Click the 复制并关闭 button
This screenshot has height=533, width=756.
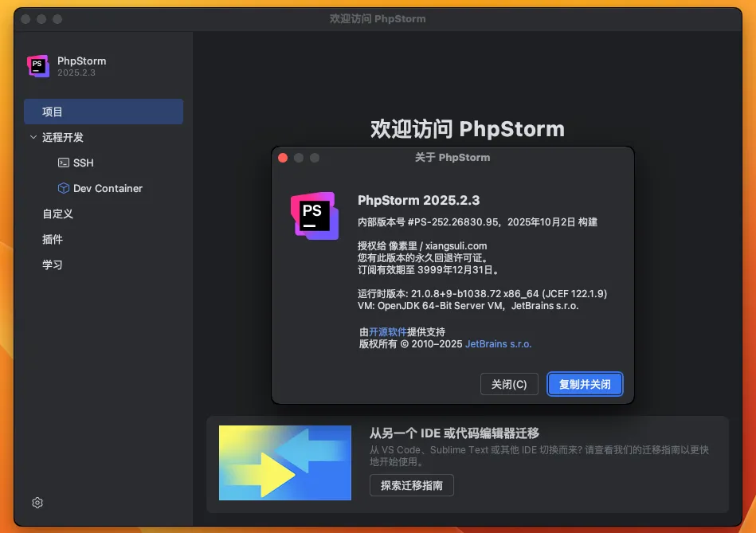(585, 384)
